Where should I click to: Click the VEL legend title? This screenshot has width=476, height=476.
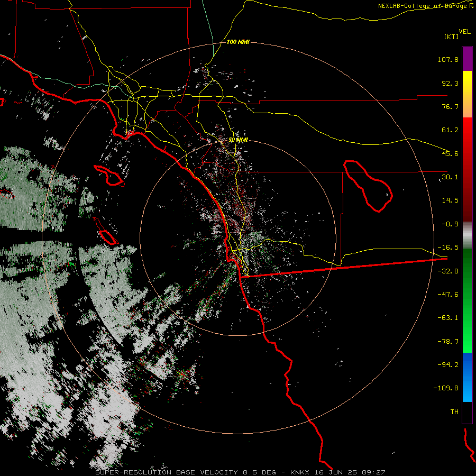[x=464, y=32]
